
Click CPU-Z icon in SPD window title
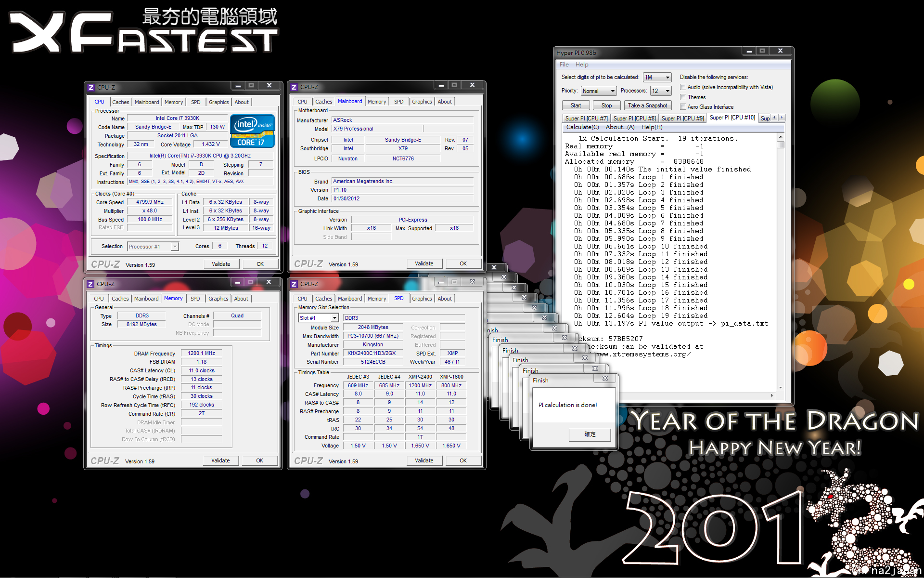[x=294, y=284]
